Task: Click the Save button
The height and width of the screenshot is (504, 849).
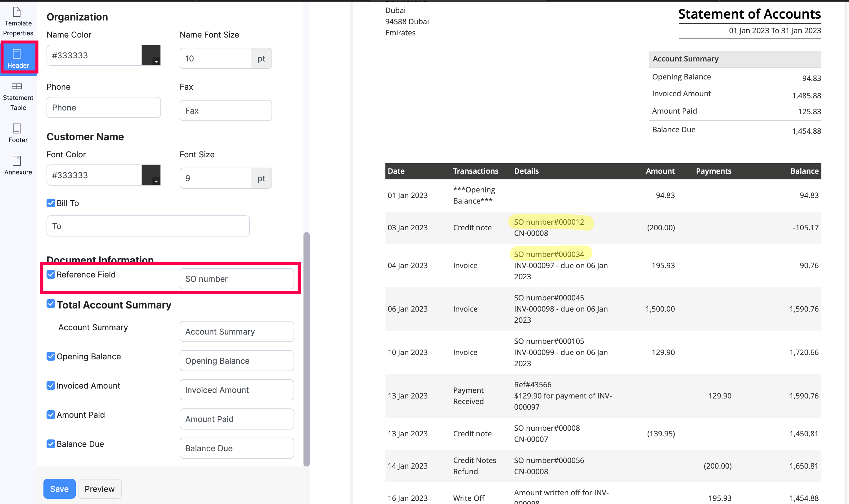Action: pos(60,489)
